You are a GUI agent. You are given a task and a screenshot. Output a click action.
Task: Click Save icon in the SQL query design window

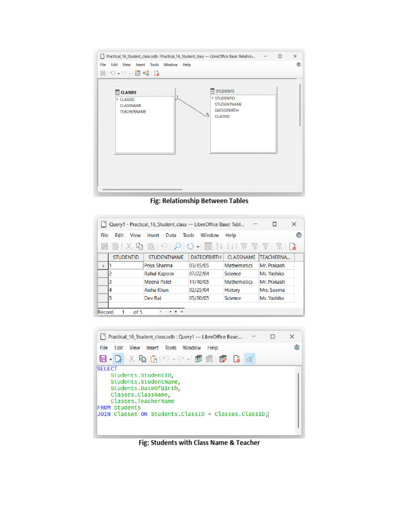pos(103,358)
